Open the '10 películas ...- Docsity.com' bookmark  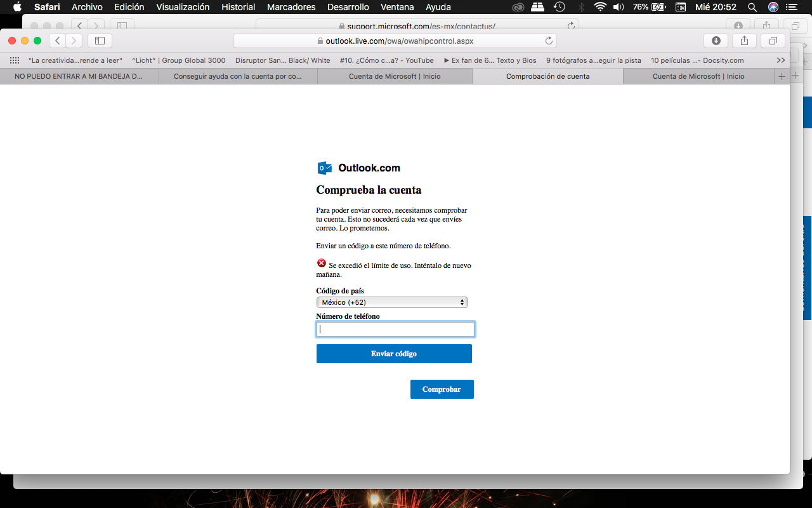[697, 60]
